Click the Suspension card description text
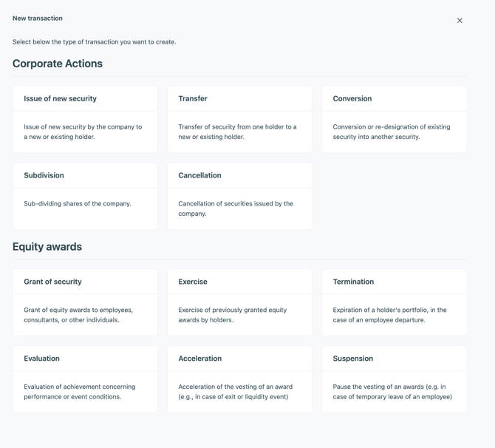The width and height of the screenshot is (495, 448). click(392, 392)
